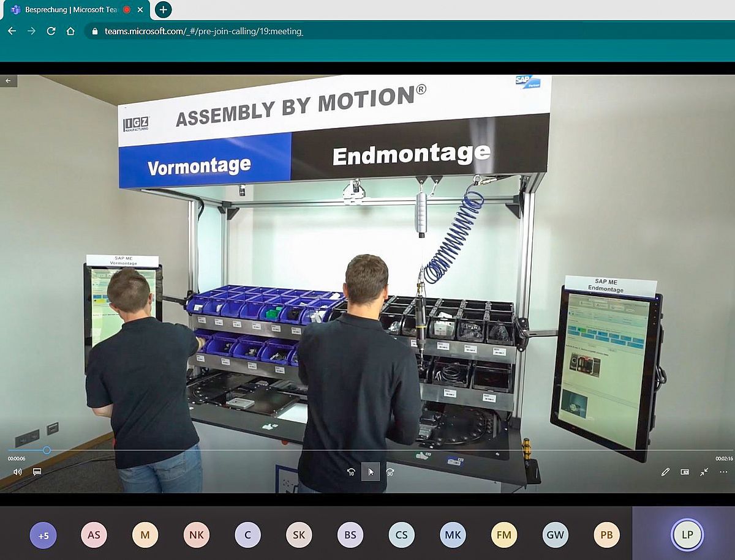Viewport: 735px width, 560px height.
Task: Select participant avatar M
Action: [x=145, y=536]
